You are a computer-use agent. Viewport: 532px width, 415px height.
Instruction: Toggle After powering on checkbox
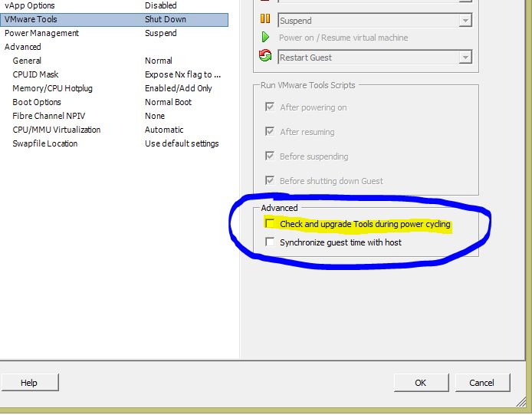click(x=270, y=107)
